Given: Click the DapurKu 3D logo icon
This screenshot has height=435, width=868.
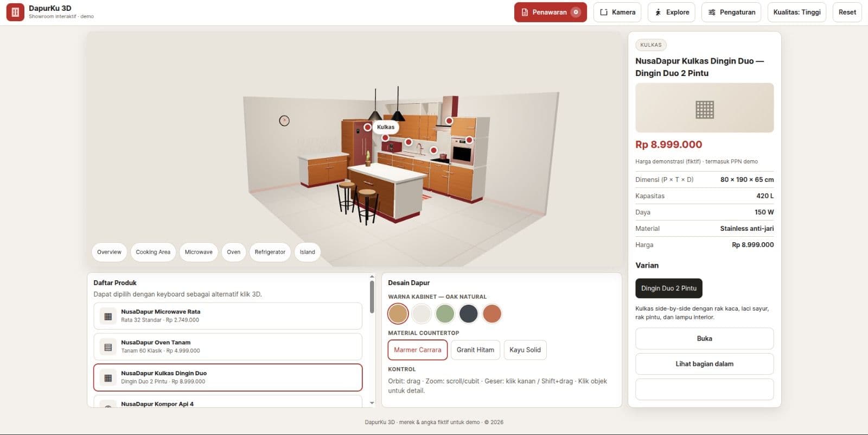Looking at the screenshot, I should pos(15,12).
